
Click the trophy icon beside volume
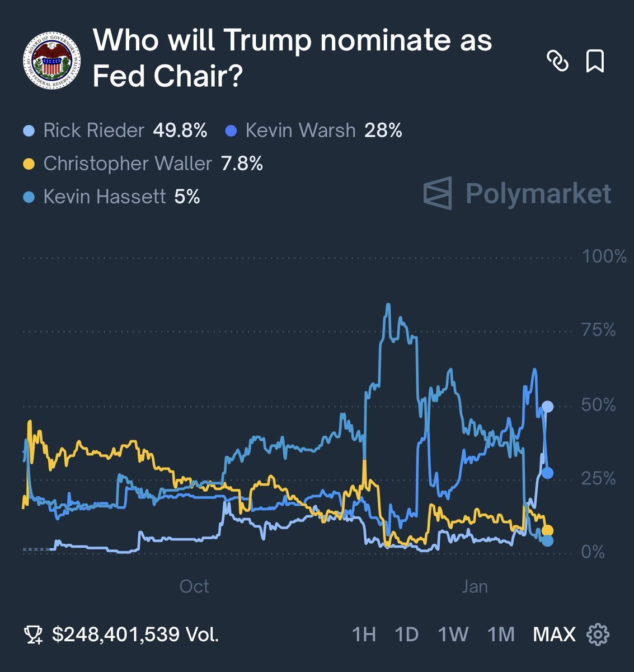point(33,634)
